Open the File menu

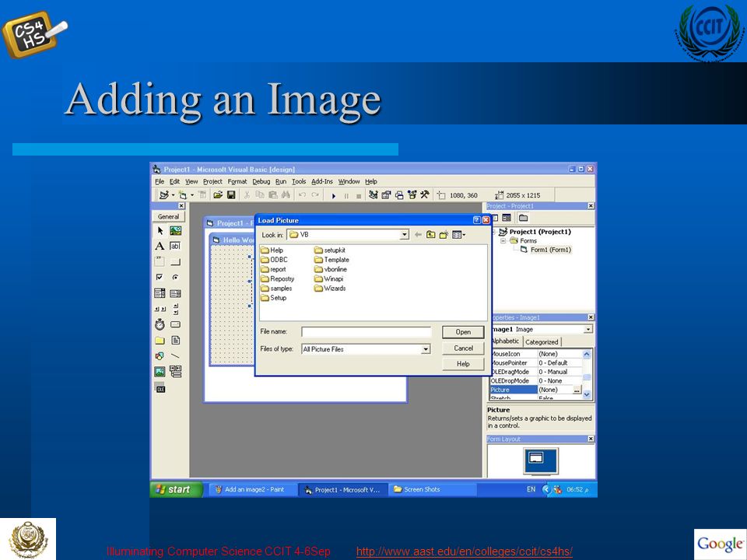(x=160, y=181)
